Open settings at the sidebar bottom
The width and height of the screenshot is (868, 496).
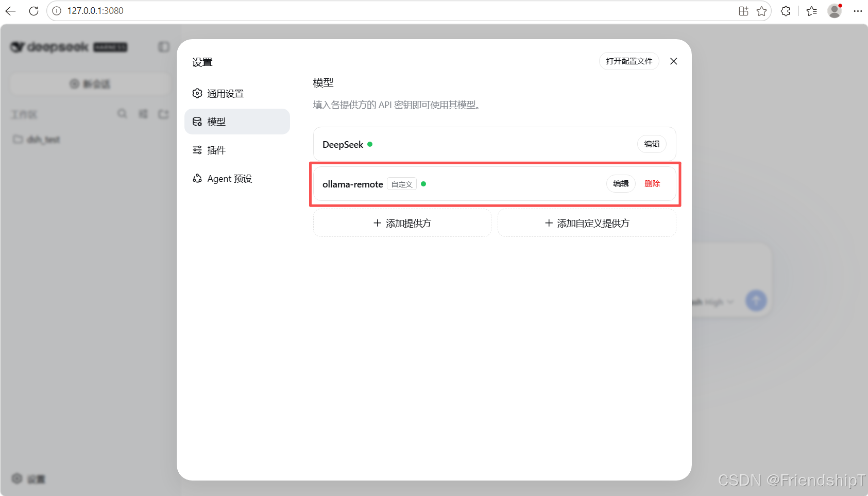pyautogui.click(x=29, y=478)
